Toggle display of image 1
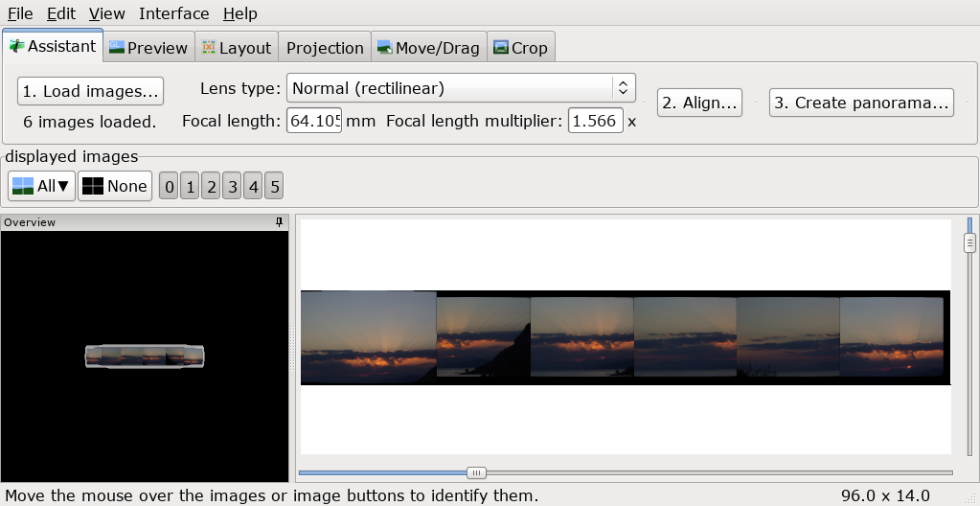The height and width of the screenshot is (506, 980). [190, 186]
